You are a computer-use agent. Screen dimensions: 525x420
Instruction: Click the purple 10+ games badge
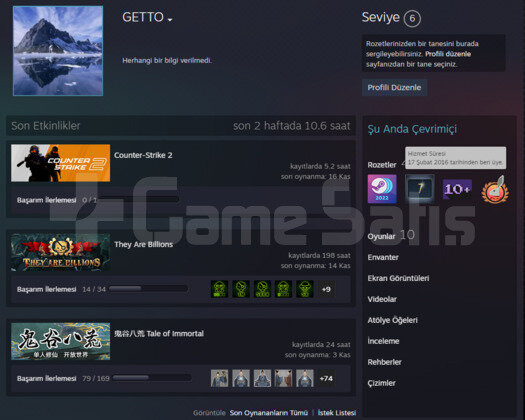pyautogui.click(x=457, y=189)
